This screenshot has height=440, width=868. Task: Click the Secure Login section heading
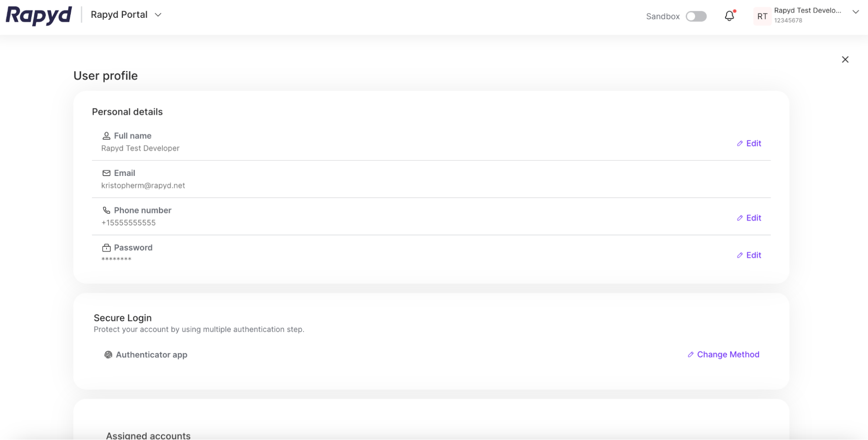[122, 318]
